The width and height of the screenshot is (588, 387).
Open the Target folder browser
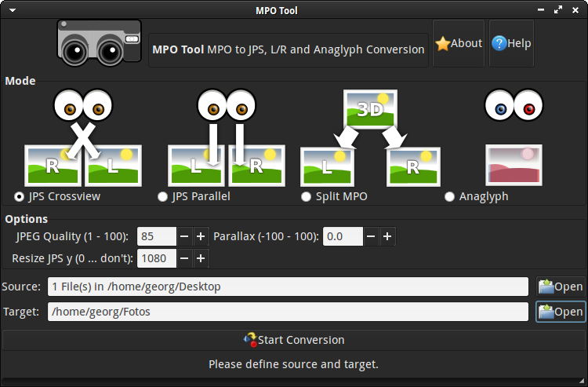coord(561,312)
